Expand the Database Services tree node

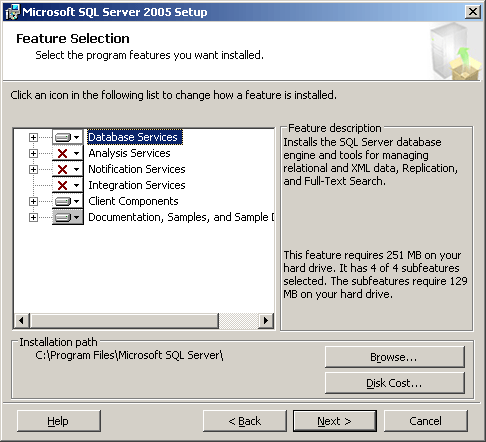click(x=33, y=137)
